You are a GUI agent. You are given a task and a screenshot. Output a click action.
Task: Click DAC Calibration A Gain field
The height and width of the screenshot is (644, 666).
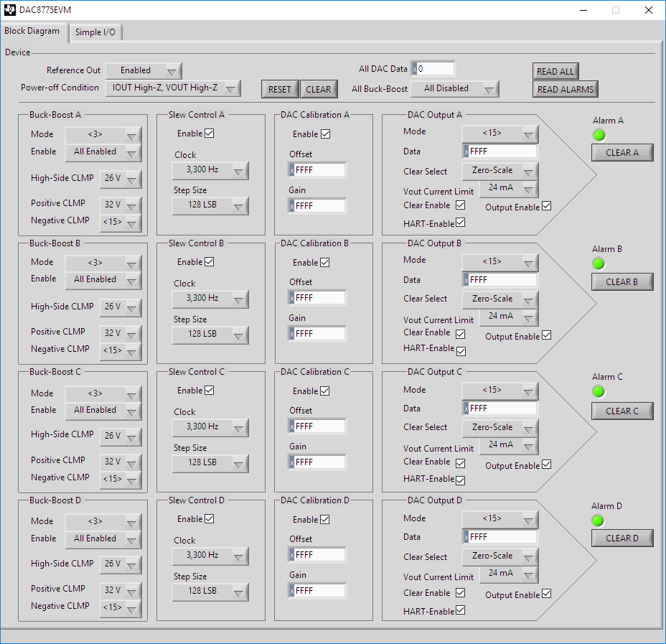coord(317,206)
